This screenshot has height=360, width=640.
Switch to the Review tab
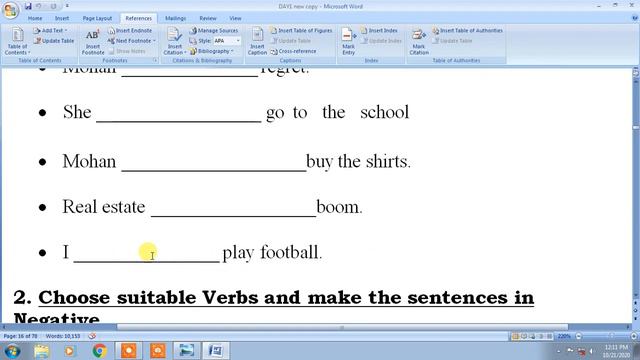point(208,18)
